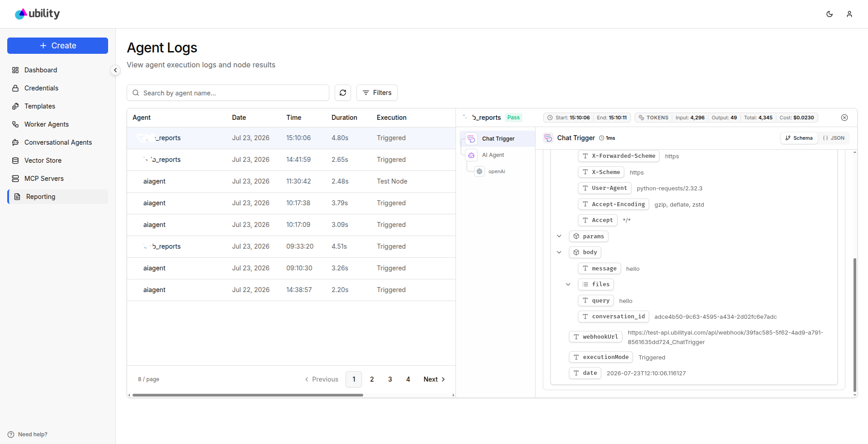Open Credentials in the sidebar
The width and height of the screenshot is (868, 444).
tap(57, 88)
